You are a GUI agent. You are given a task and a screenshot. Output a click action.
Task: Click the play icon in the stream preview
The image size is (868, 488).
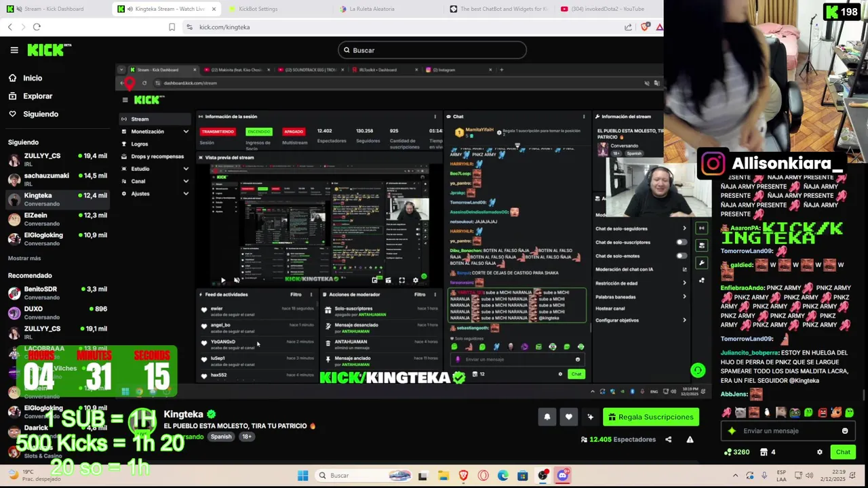pyautogui.click(x=223, y=280)
